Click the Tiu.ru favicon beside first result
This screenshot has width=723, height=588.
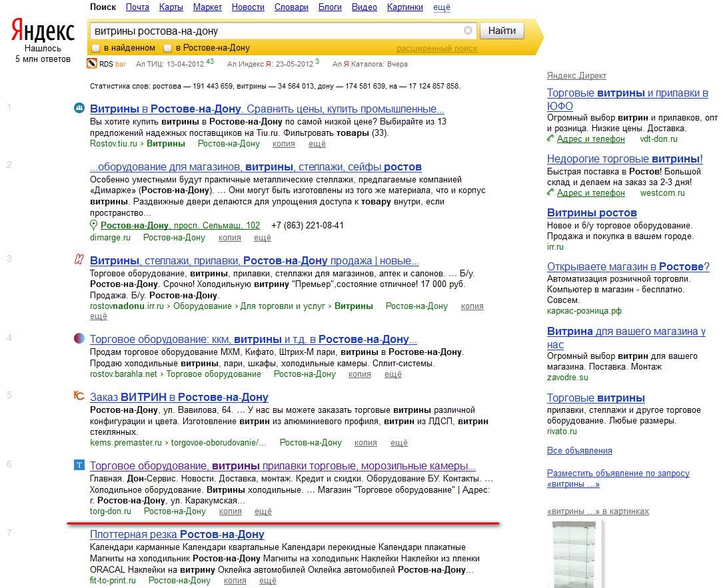[x=79, y=108]
